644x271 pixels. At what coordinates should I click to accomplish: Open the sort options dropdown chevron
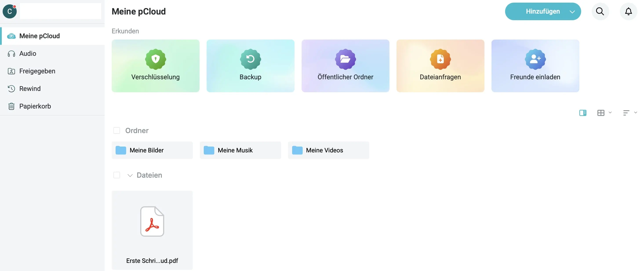point(635,112)
